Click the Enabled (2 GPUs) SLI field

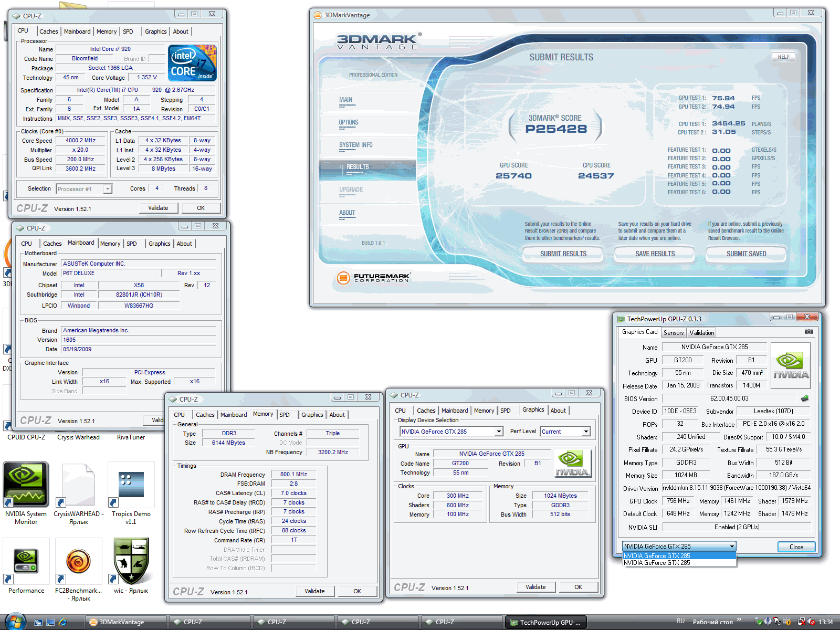point(737,527)
